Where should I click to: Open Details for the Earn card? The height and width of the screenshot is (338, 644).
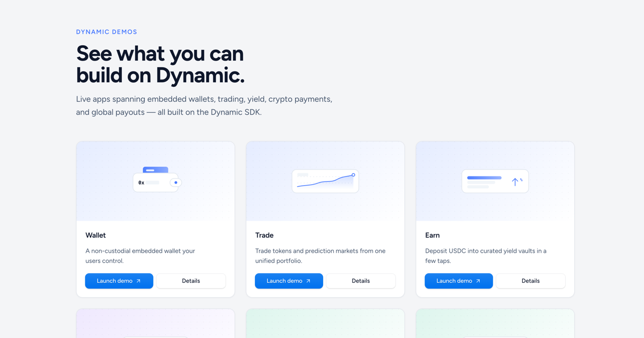530,281
